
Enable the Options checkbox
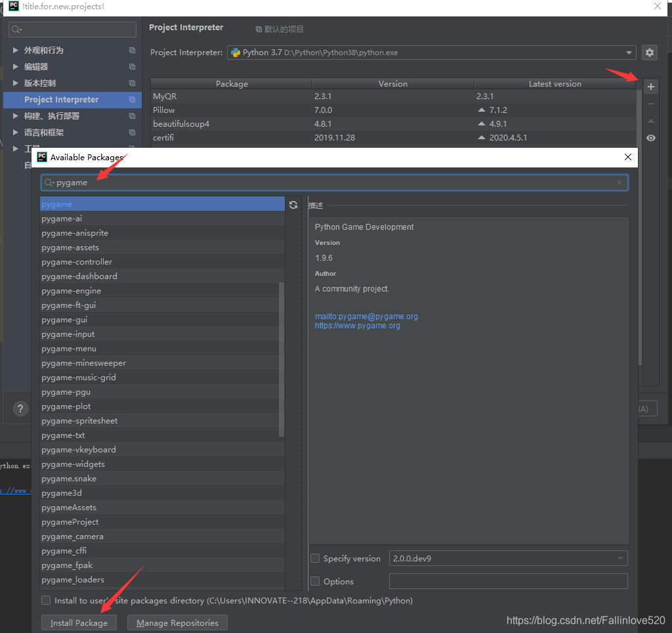coord(315,581)
